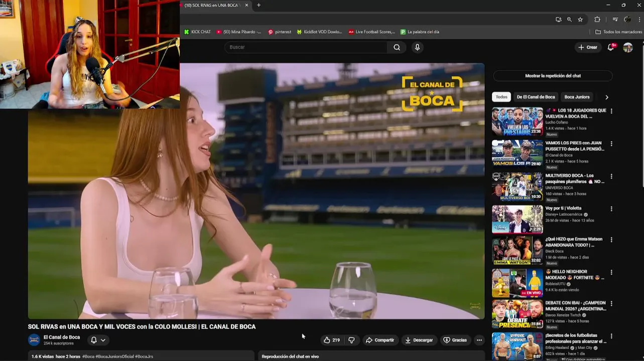Image resolution: width=644 pixels, height=361 pixels.
Task: Click the Gracias button
Action: click(x=455, y=340)
